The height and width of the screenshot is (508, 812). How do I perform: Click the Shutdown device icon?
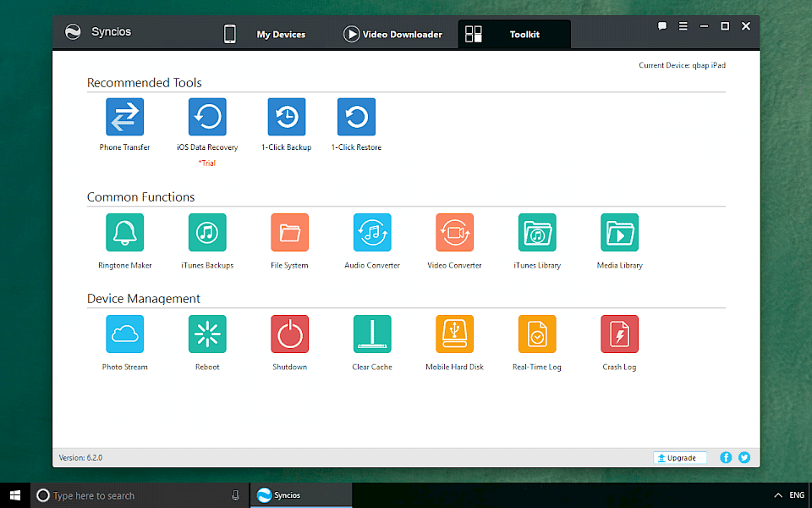[x=289, y=334]
